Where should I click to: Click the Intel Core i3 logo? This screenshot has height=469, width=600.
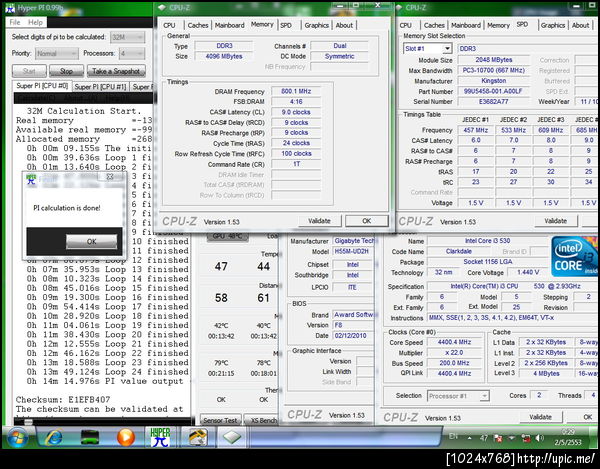coord(574,256)
